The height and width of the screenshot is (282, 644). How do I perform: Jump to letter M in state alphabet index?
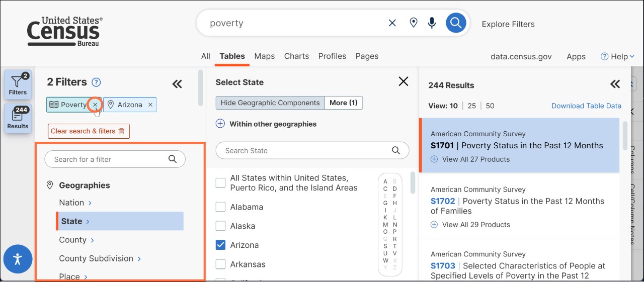(385, 225)
